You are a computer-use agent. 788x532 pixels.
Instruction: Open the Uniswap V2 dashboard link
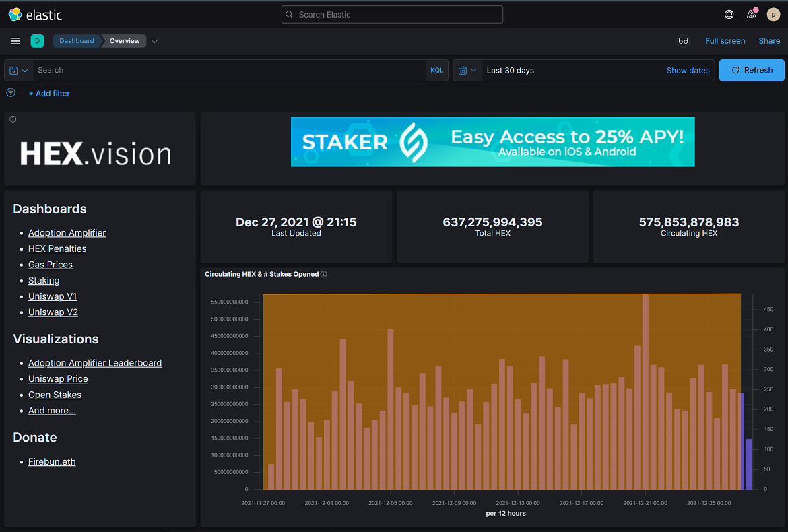pyautogui.click(x=53, y=312)
